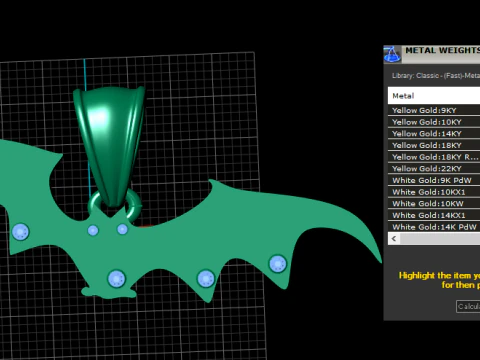This screenshot has height=360, width=480.
Task: Select White Gold:14K PdW row
Action: [434, 227]
